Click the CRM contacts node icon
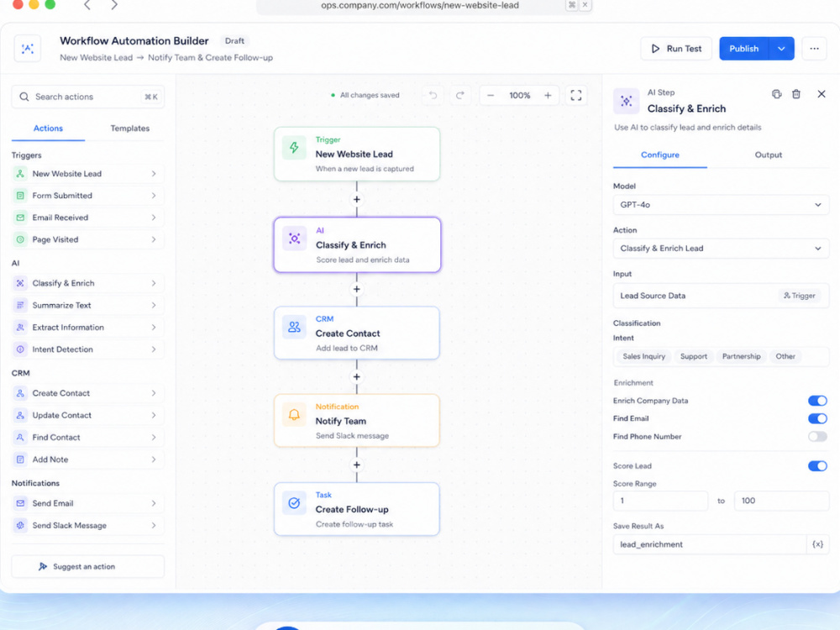The image size is (840, 630). pyautogui.click(x=294, y=327)
